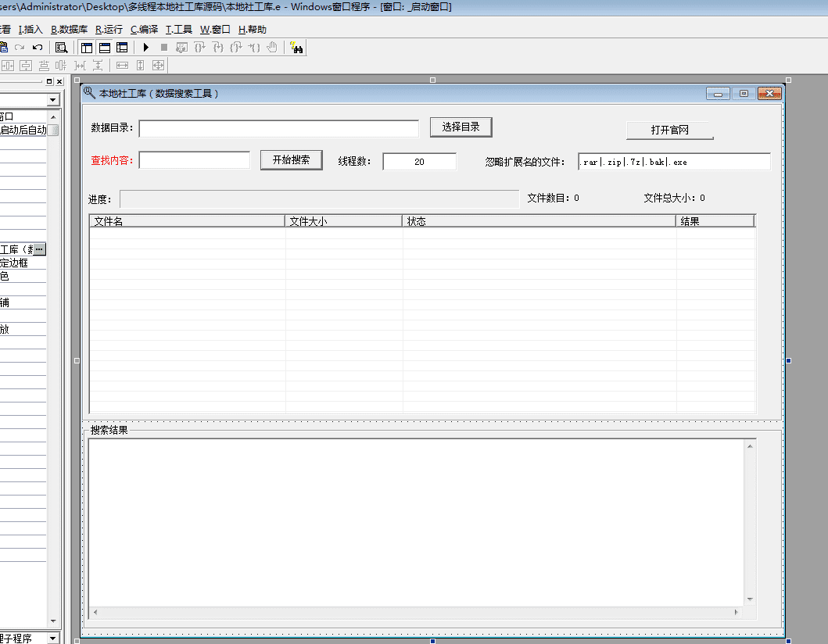Click the Undo arrow icon
828x644 pixels.
click(x=37, y=48)
